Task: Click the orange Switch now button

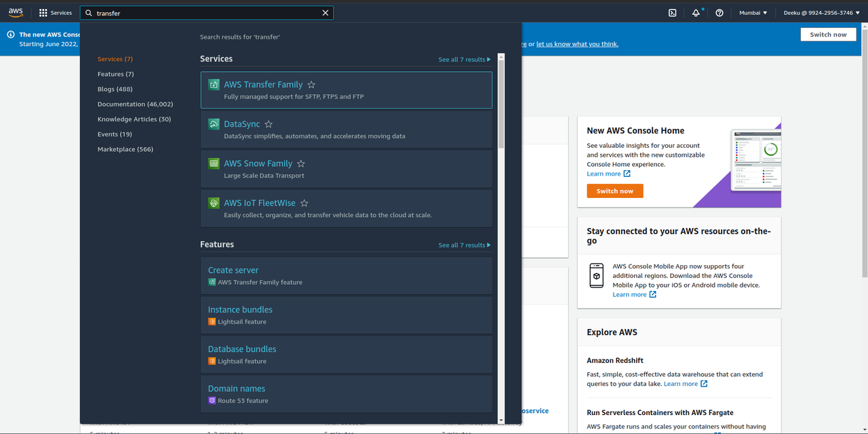Action: point(615,191)
